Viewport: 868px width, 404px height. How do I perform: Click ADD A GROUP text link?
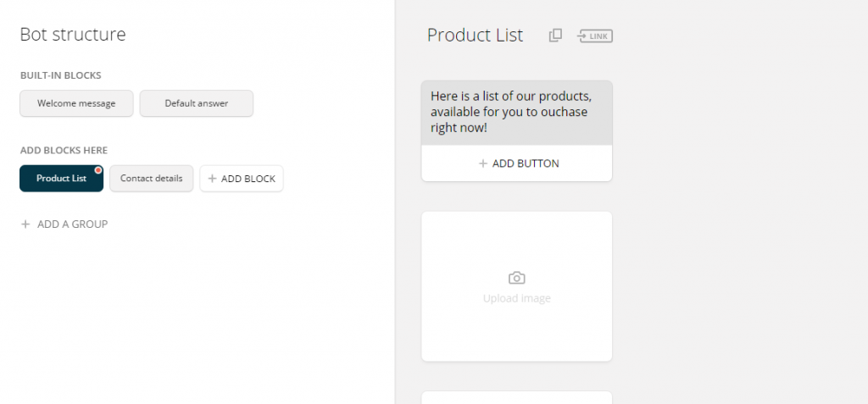pos(73,224)
